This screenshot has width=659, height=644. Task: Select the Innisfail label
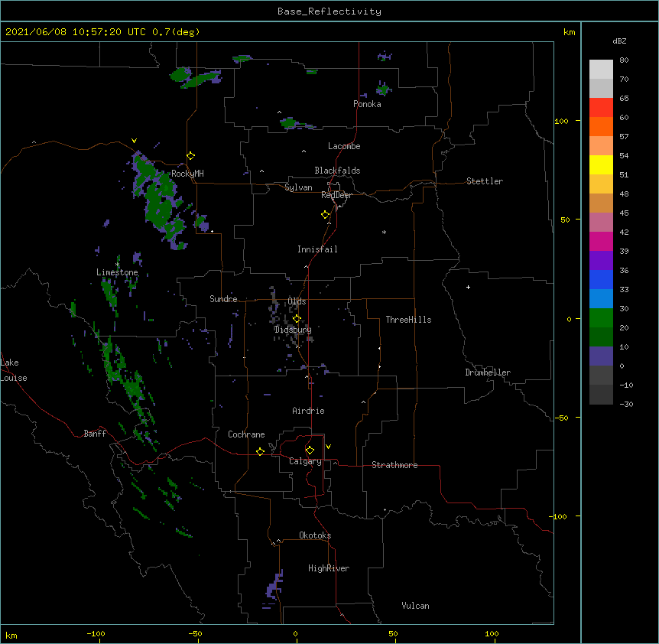point(317,249)
